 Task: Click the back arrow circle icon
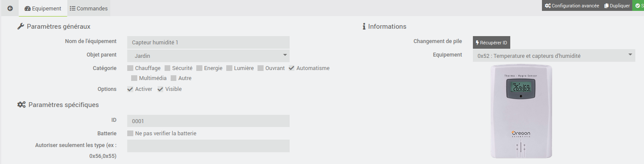click(10, 8)
